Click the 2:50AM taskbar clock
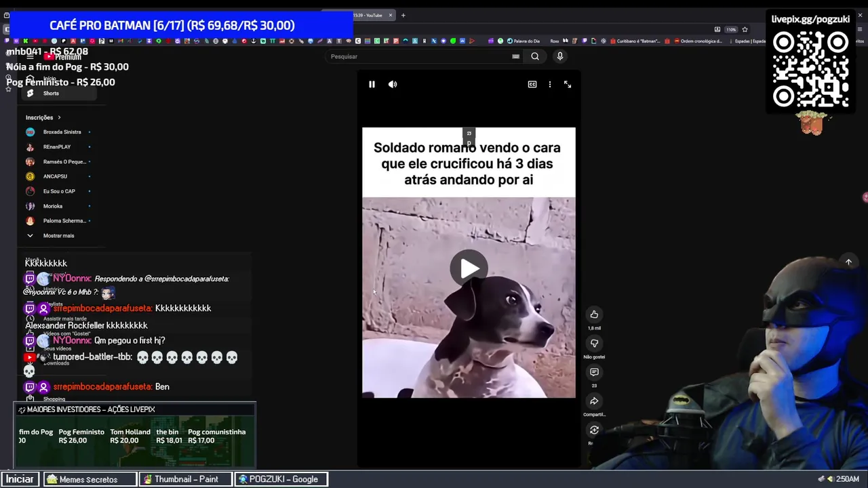Screen dimensions: 868x488 pyautogui.click(x=848, y=479)
